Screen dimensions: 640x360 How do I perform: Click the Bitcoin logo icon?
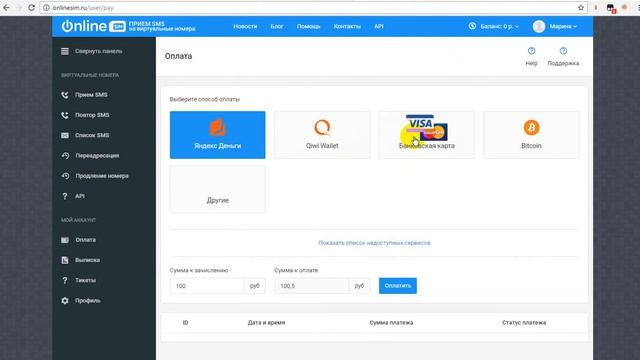click(531, 128)
